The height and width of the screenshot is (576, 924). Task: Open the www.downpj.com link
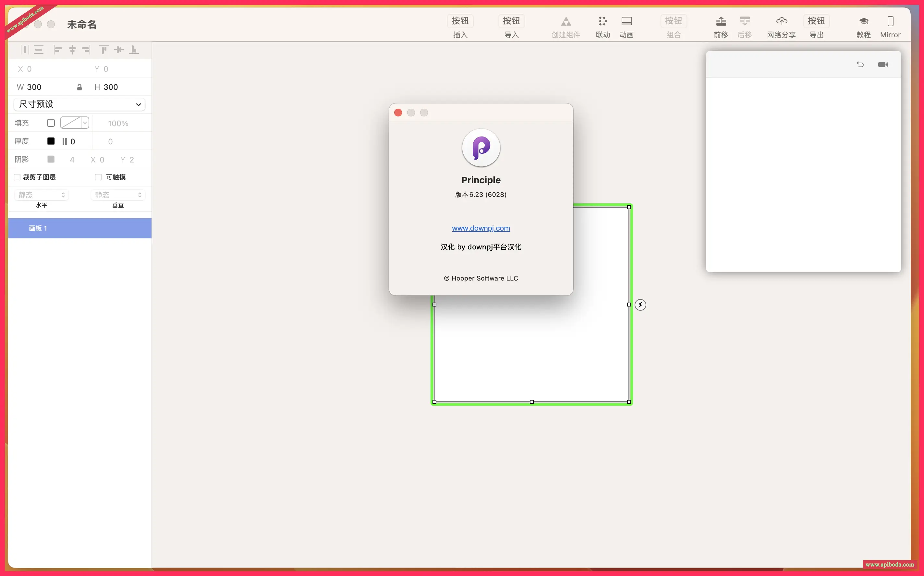pos(480,228)
